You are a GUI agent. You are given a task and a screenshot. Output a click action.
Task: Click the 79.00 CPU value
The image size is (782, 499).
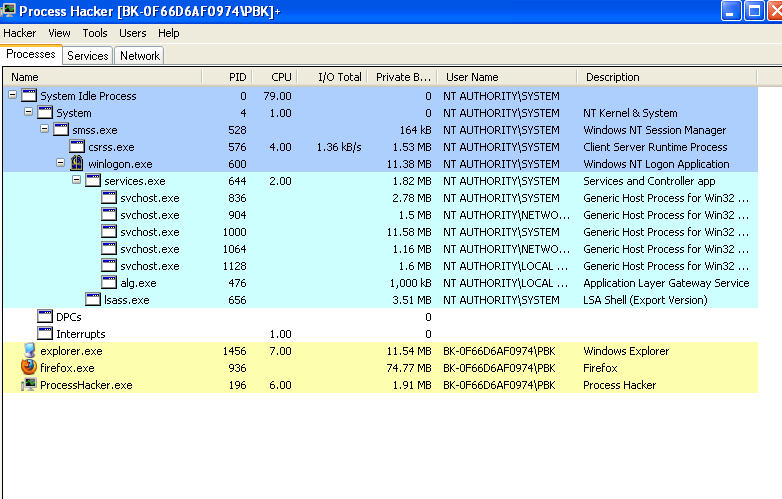[277, 96]
